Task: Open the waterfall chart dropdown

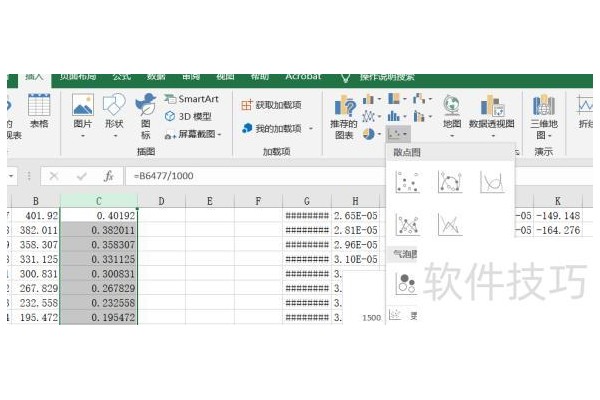Action: coord(422,99)
